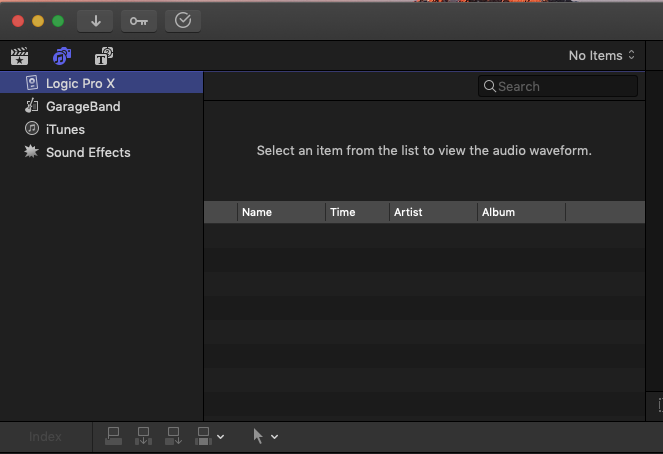Image resolution: width=663 pixels, height=454 pixels.
Task: Toggle the Photos and Audio sidebar
Action: tap(62, 56)
